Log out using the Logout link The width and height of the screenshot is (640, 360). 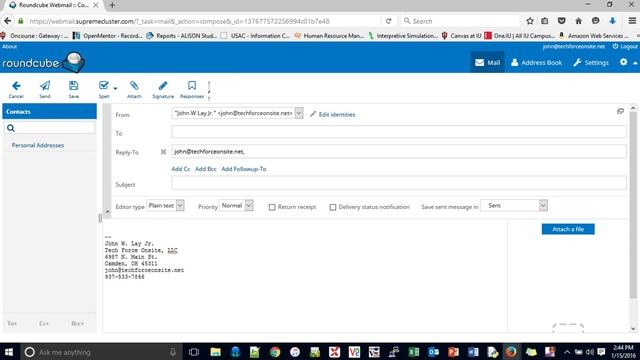pos(625,47)
